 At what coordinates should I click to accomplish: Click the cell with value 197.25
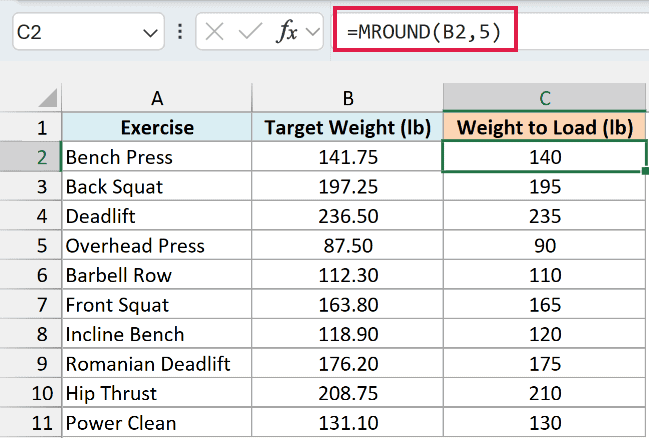348,187
